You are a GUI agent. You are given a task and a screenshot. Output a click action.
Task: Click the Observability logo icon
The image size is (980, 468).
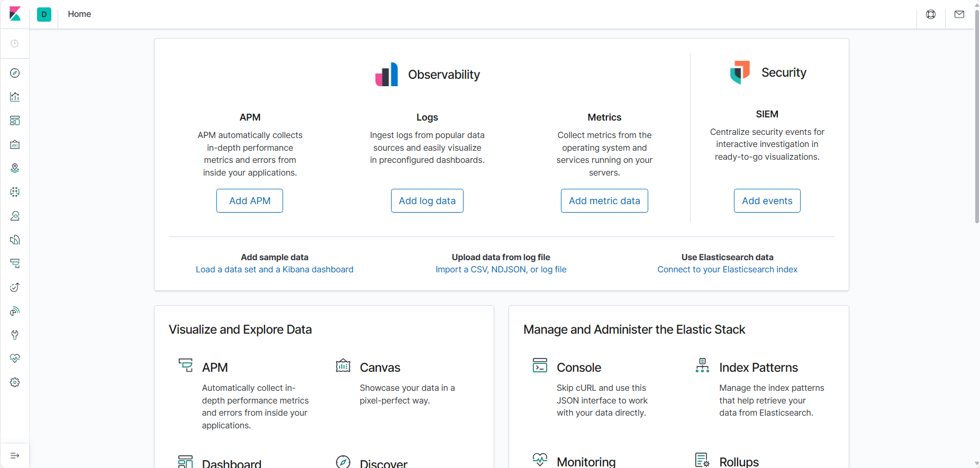387,75
